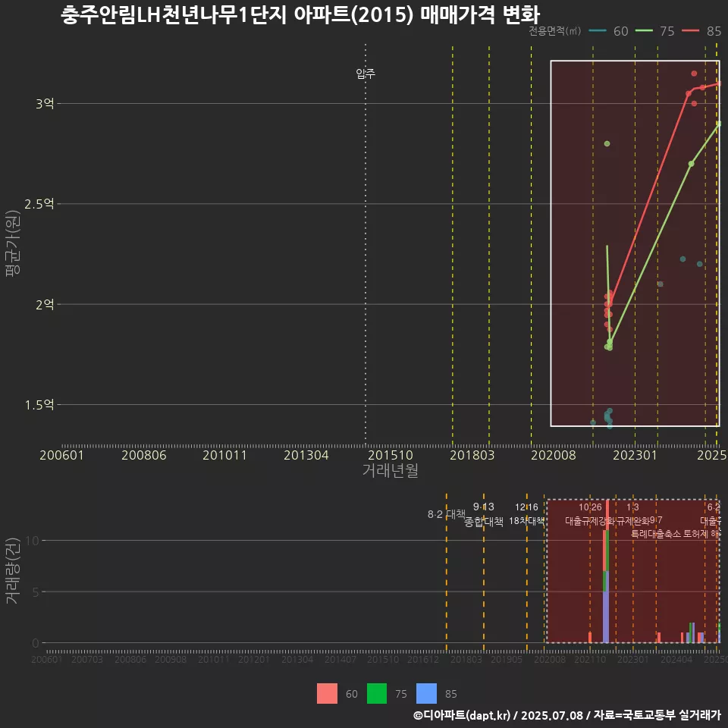Click 202404 on the volume chart axis

pyautogui.click(x=676, y=659)
